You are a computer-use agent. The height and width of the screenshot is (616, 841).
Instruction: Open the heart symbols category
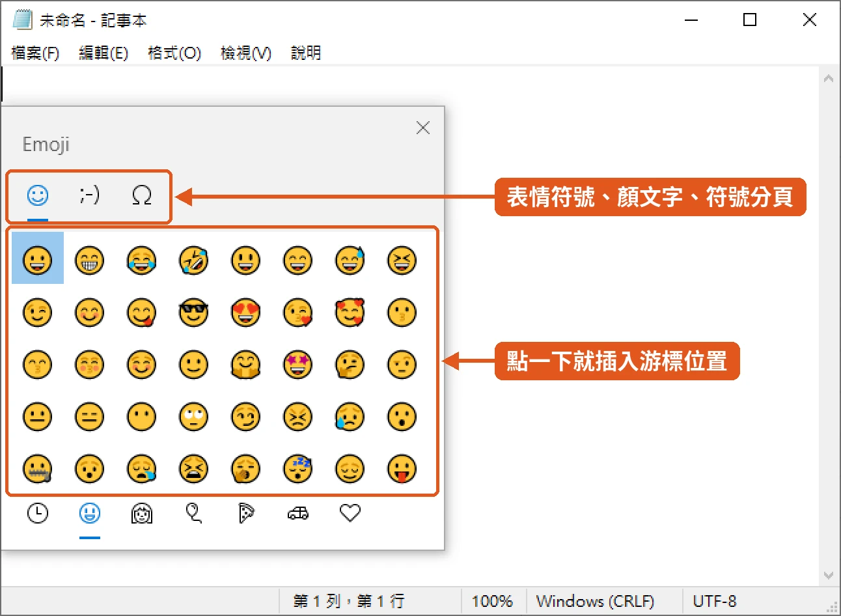click(350, 514)
